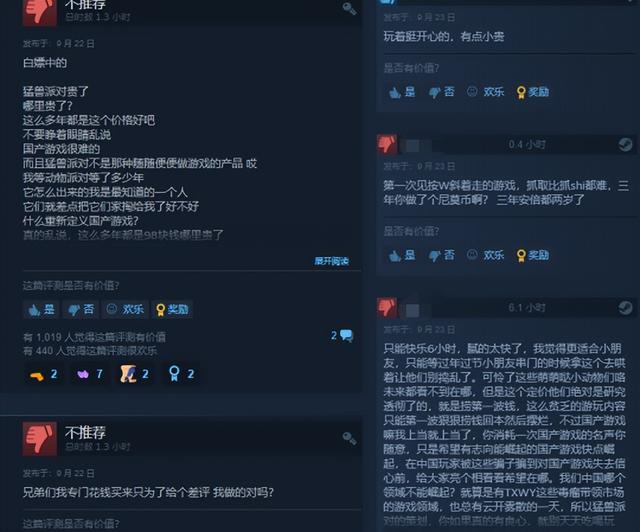Click the blue ribbon medal award icon
640x532 pixels.
[x=181, y=374]
